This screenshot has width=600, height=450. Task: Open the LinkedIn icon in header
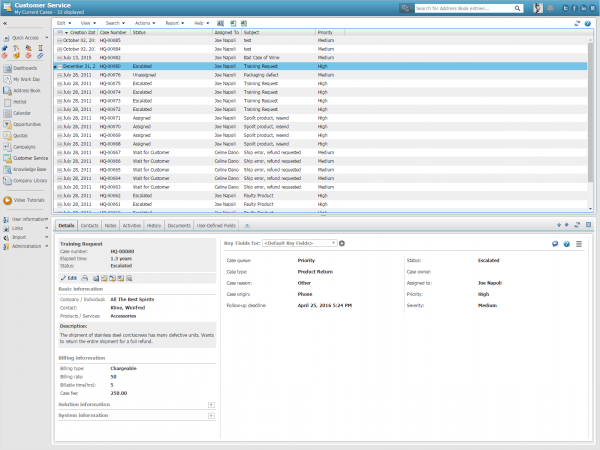584,8
